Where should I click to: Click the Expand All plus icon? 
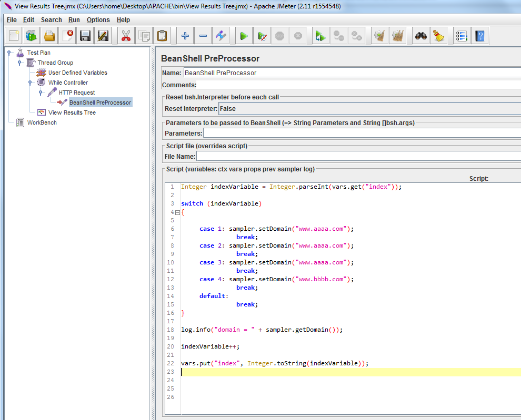185,36
